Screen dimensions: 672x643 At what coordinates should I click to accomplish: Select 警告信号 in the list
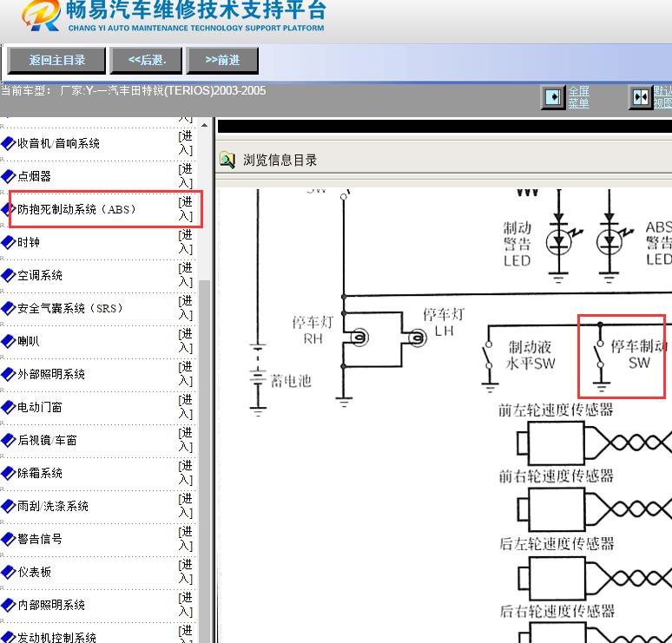coord(39,540)
